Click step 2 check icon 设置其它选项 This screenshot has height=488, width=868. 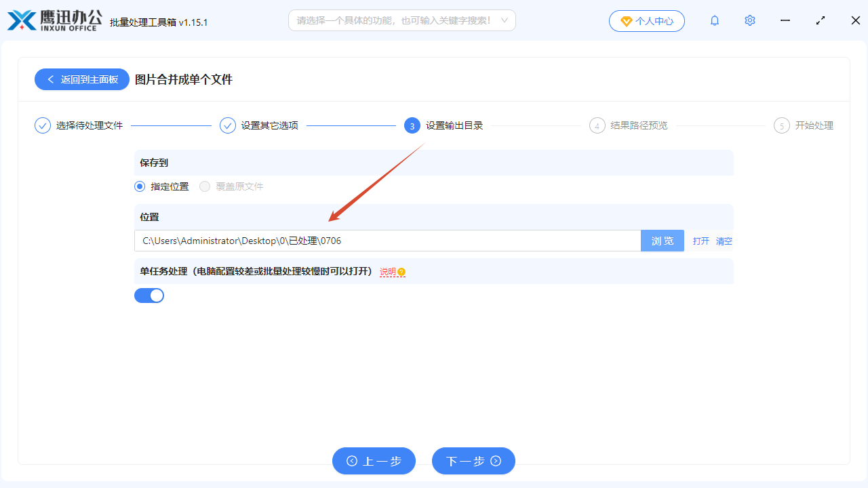coord(228,125)
